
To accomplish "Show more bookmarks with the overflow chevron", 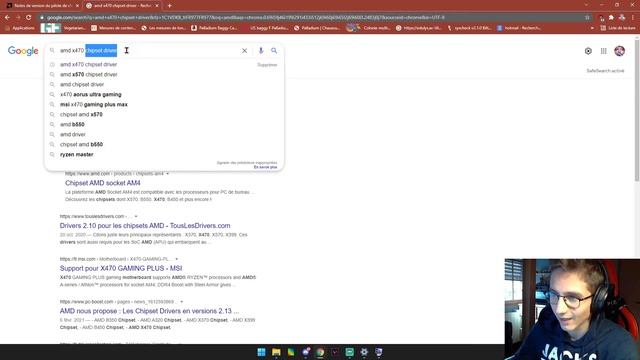I will (x=592, y=28).
